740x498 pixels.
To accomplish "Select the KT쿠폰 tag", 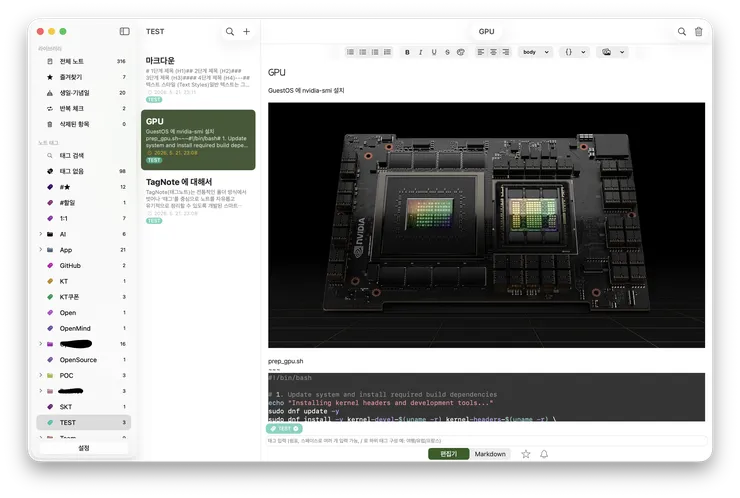I will (84, 297).
